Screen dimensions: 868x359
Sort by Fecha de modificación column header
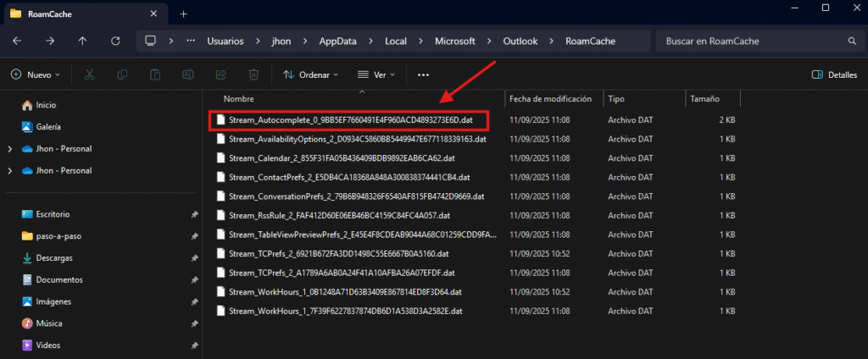[549, 99]
